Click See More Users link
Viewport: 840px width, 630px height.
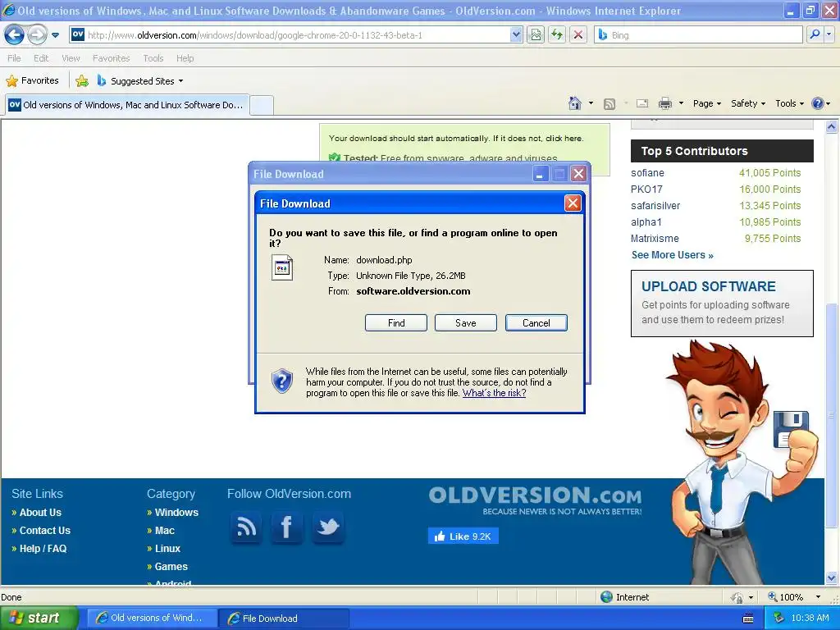(673, 255)
